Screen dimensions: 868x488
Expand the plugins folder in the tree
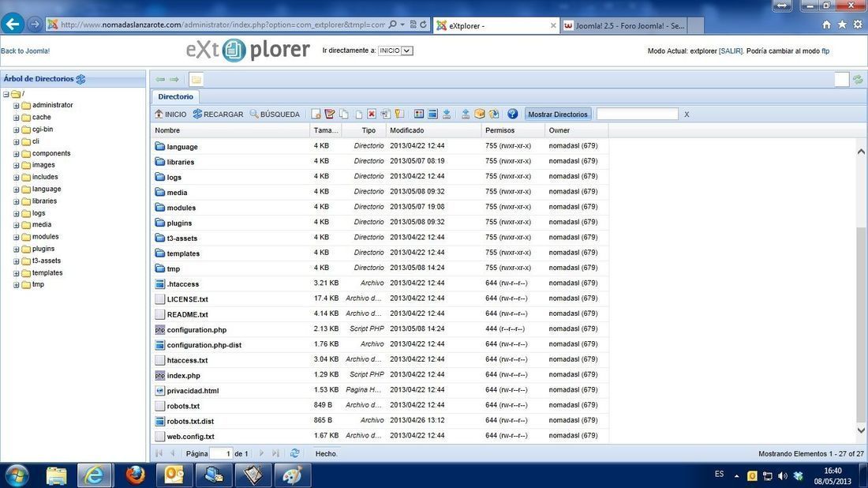(16, 250)
